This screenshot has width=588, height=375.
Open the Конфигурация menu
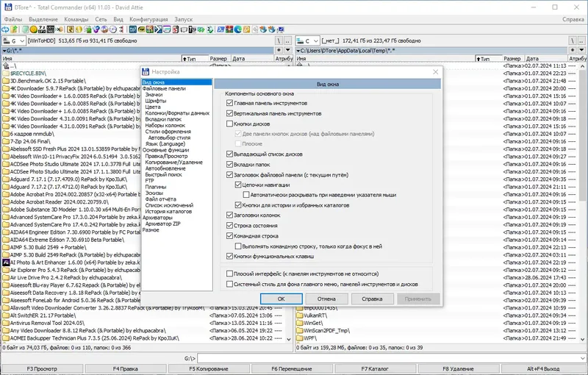(148, 19)
